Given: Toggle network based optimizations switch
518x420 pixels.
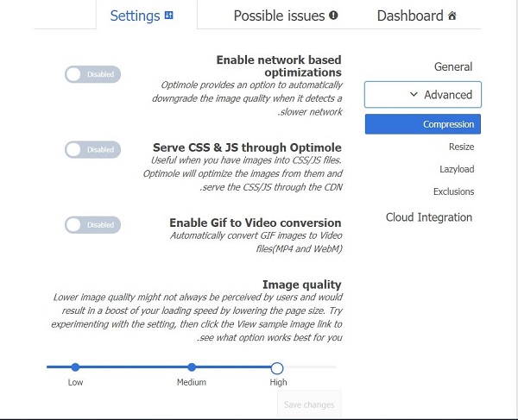Looking at the screenshot, I should [x=93, y=74].
